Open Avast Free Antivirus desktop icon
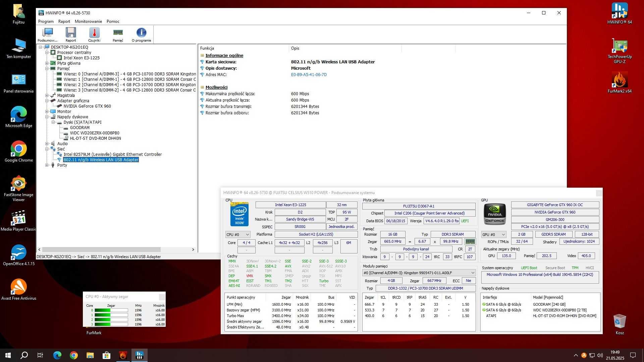The image size is (644, 362). point(19,290)
